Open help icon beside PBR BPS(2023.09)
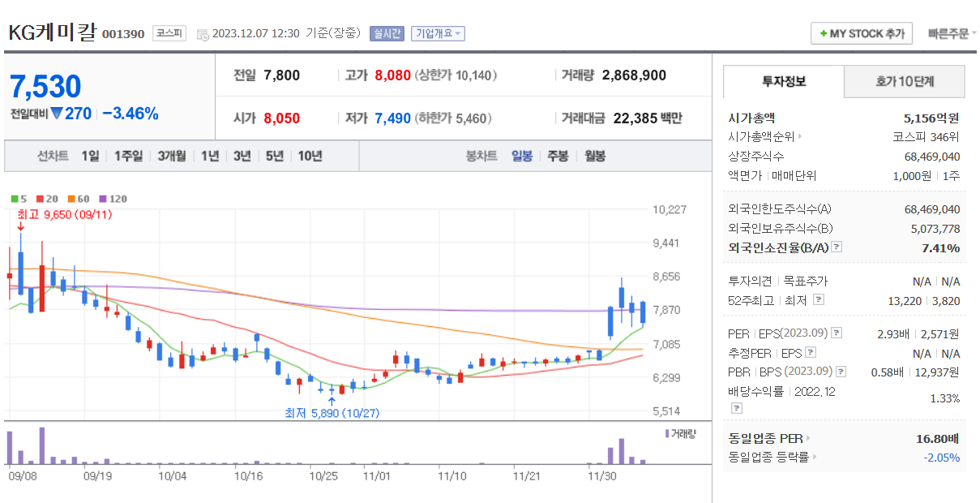Image resolution: width=980 pixels, height=503 pixels. pos(841,372)
